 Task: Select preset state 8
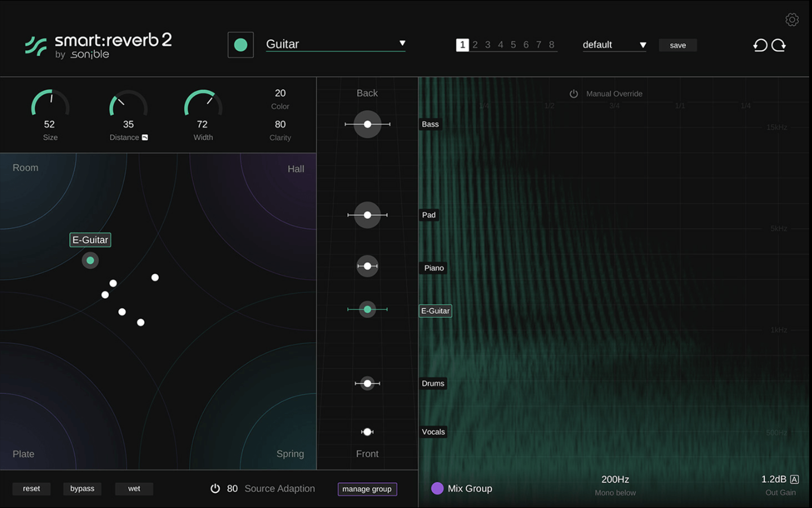pyautogui.click(x=551, y=44)
